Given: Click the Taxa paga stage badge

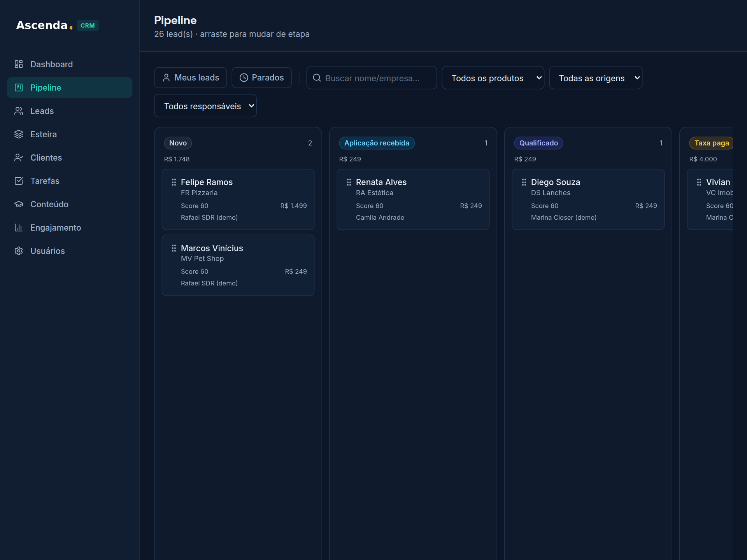Looking at the screenshot, I should coord(711,143).
